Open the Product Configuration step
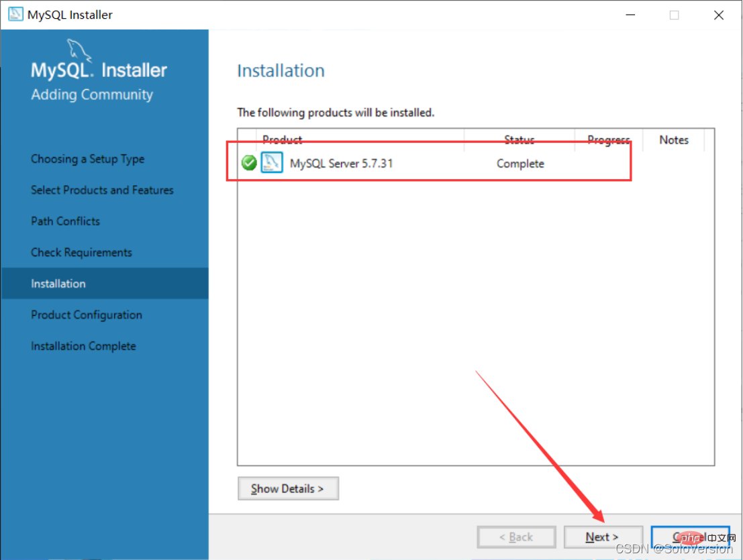The image size is (743, 560). click(86, 315)
